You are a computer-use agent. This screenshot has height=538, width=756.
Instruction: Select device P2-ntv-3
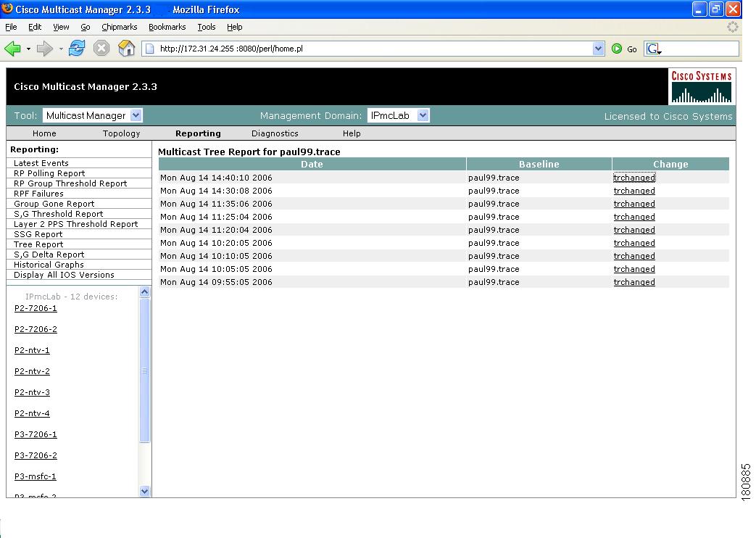tap(32, 392)
